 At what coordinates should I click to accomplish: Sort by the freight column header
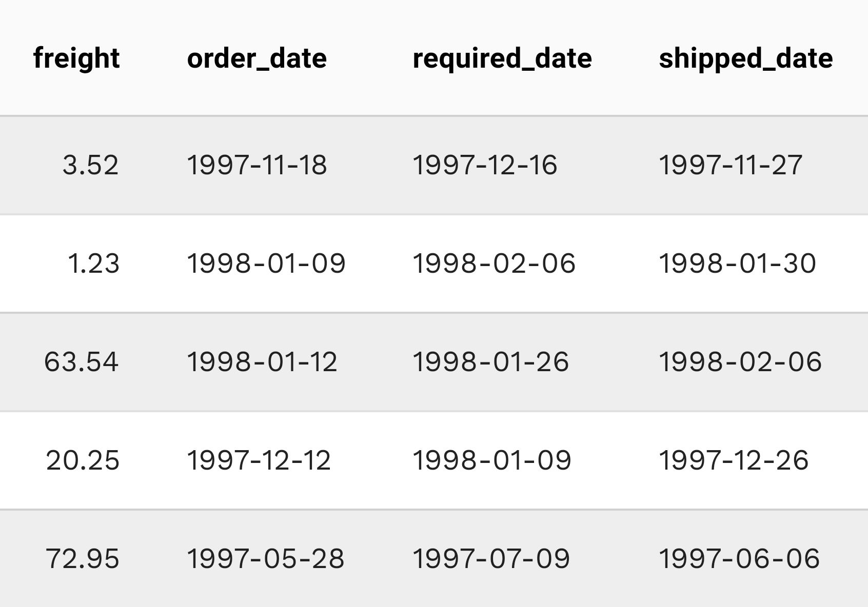(x=76, y=58)
